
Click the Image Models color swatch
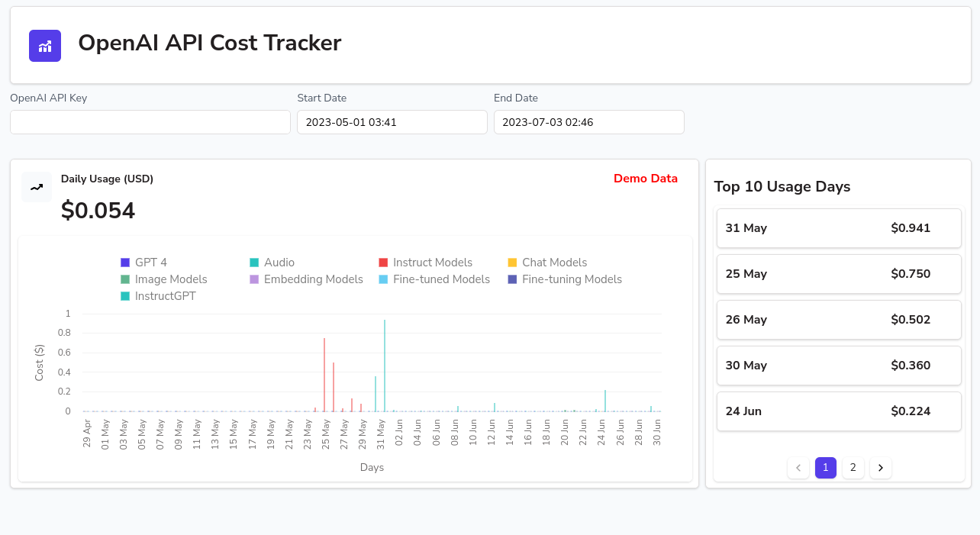tap(126, 279)
